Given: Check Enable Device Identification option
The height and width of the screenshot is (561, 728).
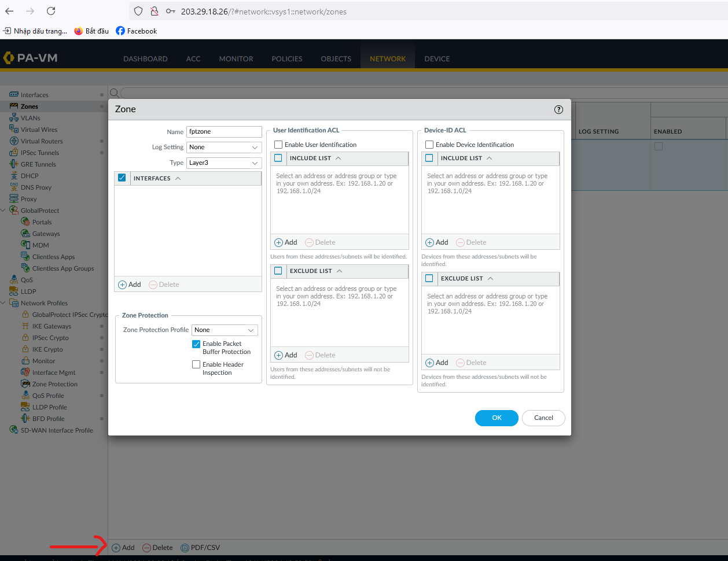Looking at the screenshot, I should (x=429, y=145).
